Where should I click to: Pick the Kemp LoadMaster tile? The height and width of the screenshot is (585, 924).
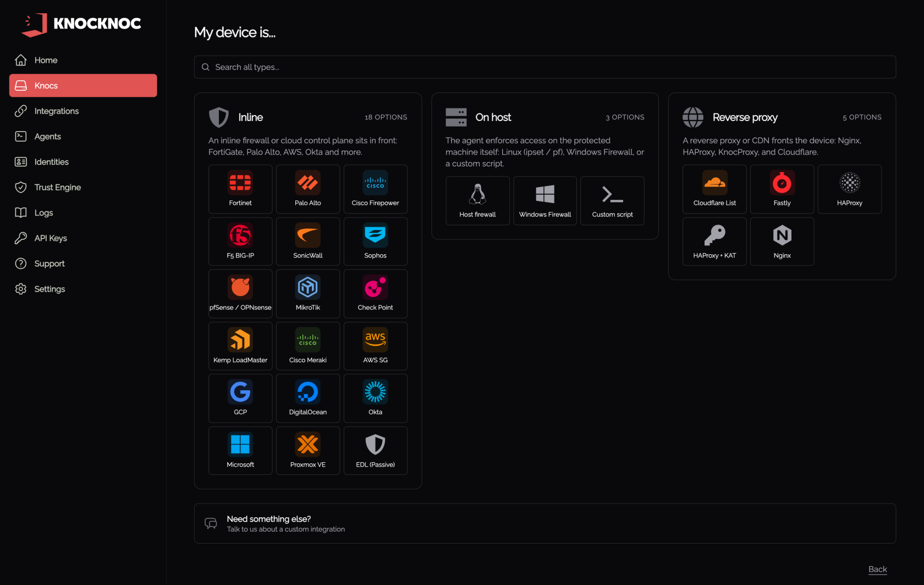tap(240, 346)
